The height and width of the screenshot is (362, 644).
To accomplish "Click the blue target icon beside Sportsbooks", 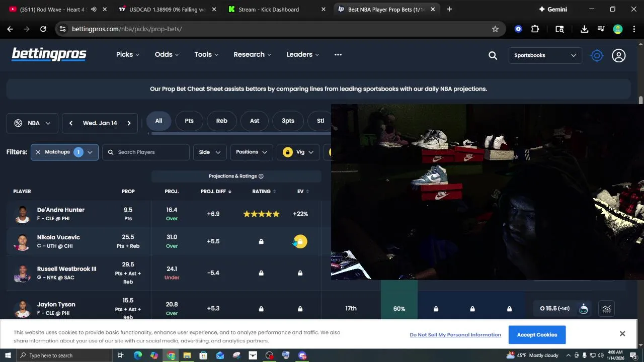I will (597, 55).
